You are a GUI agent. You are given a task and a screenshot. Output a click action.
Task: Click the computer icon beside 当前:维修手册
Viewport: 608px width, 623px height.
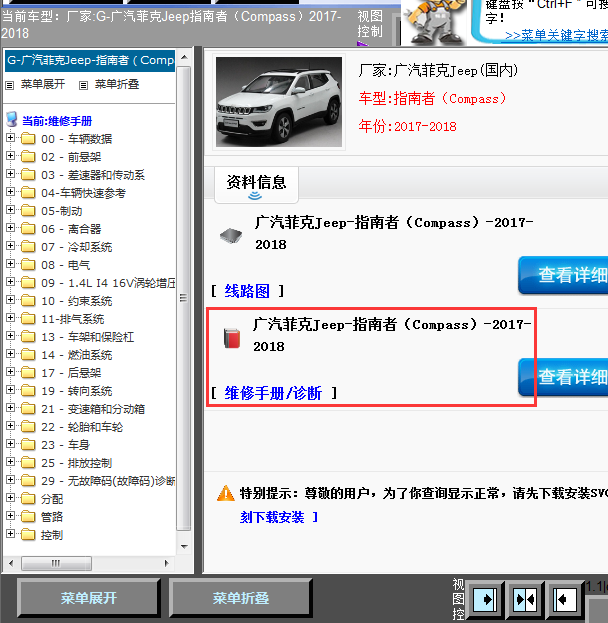pyautogui.click(x=12, y=120)
